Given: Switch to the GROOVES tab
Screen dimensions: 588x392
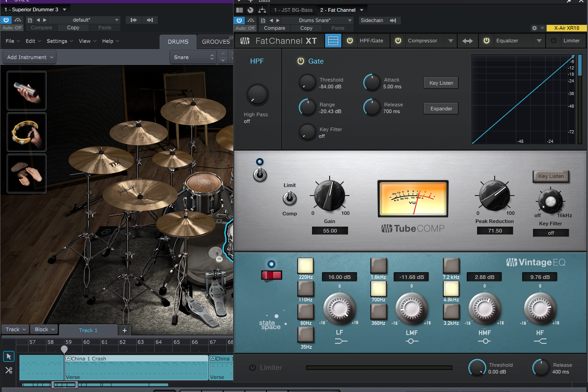Looking at the screenshot, I should pos(216,41).
